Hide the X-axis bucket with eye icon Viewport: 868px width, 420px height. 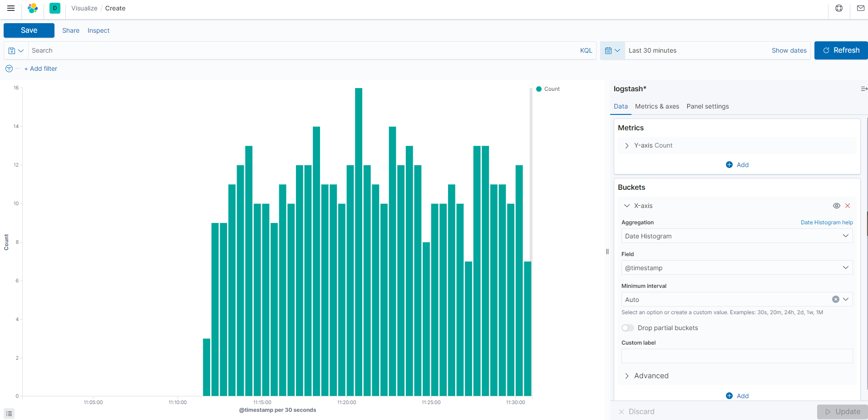click(836, 206)
